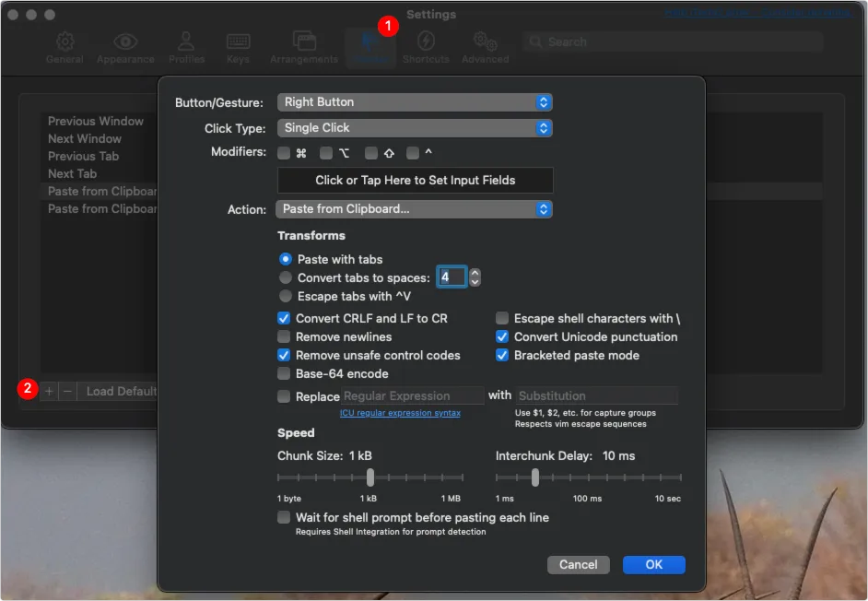Click the tab spaces number field
This screenshot has height=601, width=868.
pyautogui.click(x=452, y=277)
